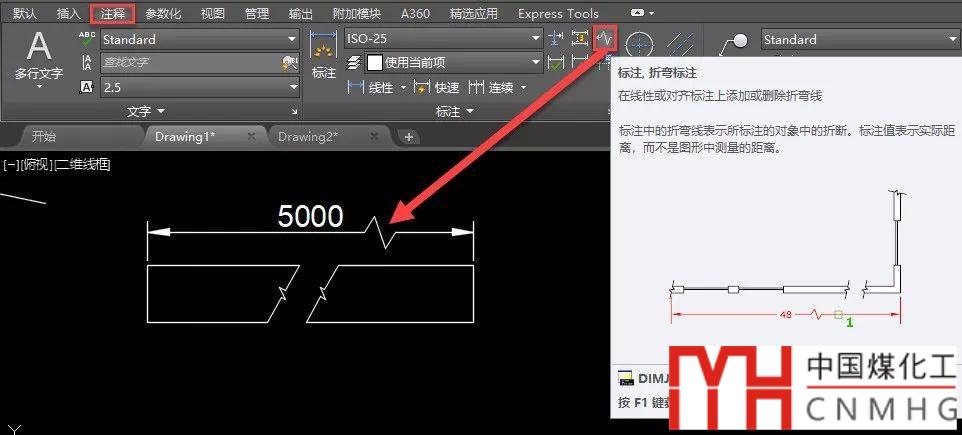This screenshot has width=962, height=435.
Task: Close the Drawing1* tab
Action: click(x=251, y=136)
